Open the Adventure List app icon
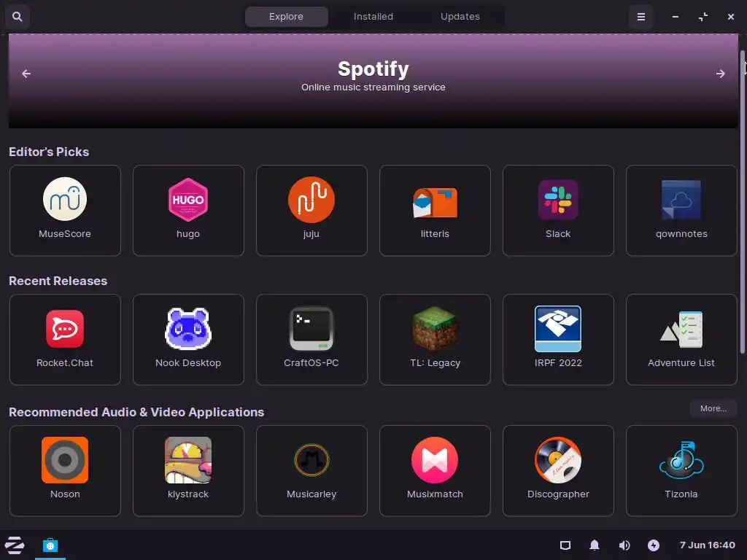 coord(681,330)
